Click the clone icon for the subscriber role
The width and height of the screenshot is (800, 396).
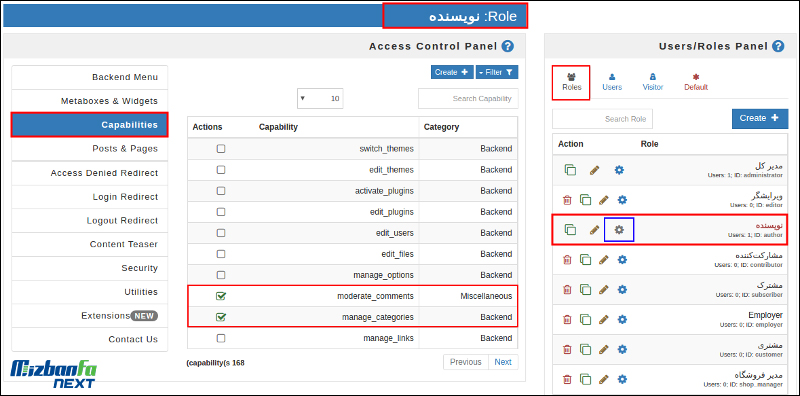coord(586,290)
